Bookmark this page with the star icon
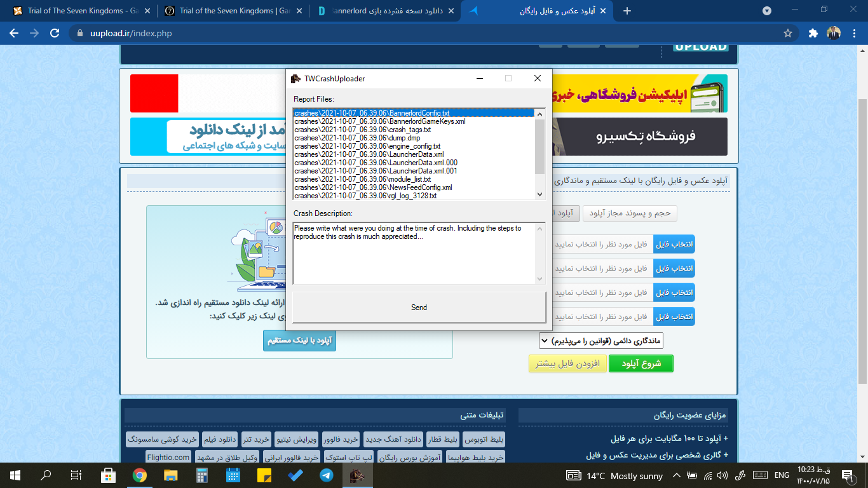This screenshot has height=488, width=868. pyautogui.click(x=788, y=33)
